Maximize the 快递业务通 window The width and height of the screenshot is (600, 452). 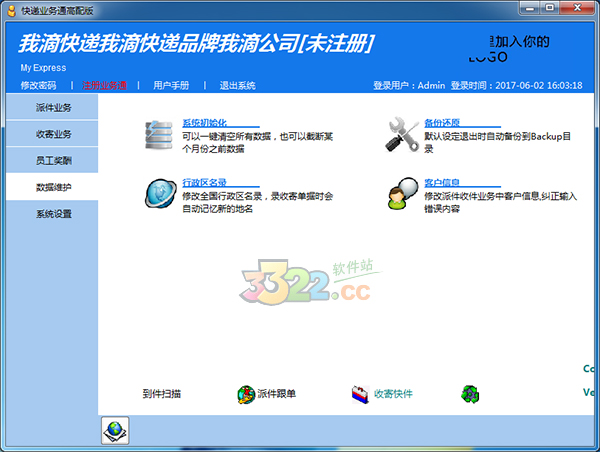(550, 8)
